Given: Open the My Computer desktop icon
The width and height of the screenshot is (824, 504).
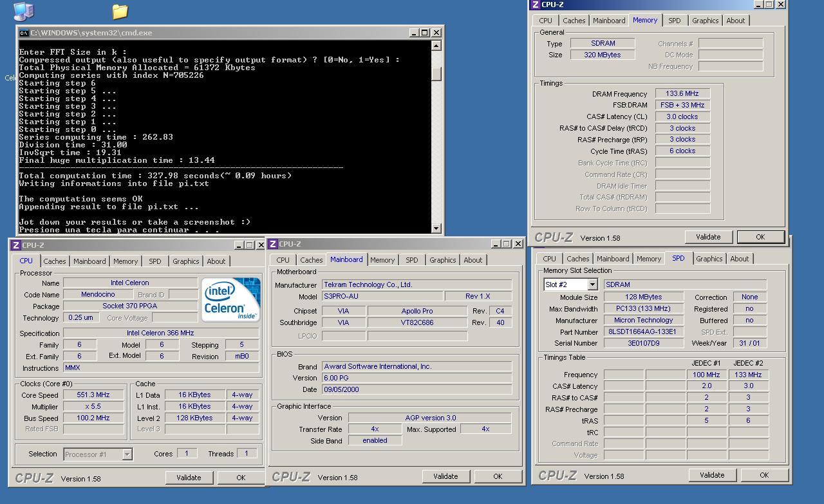Looking at the screenshot, I should 23,11.
